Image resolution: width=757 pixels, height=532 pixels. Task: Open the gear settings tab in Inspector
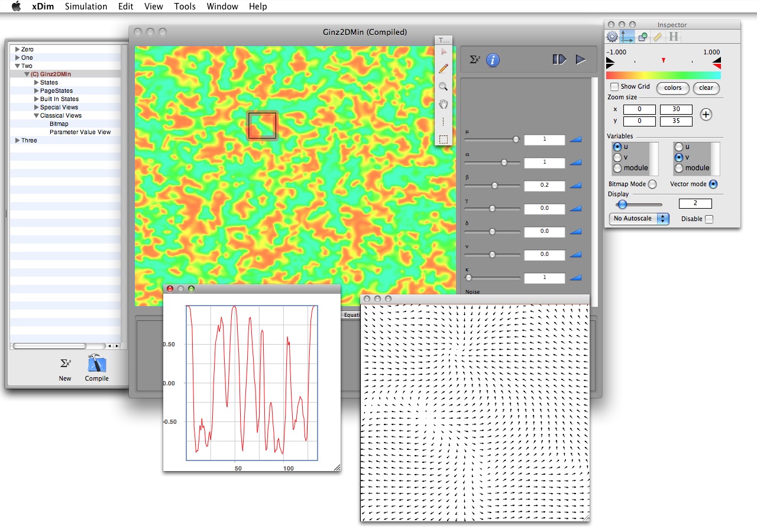tap(612, 37)
